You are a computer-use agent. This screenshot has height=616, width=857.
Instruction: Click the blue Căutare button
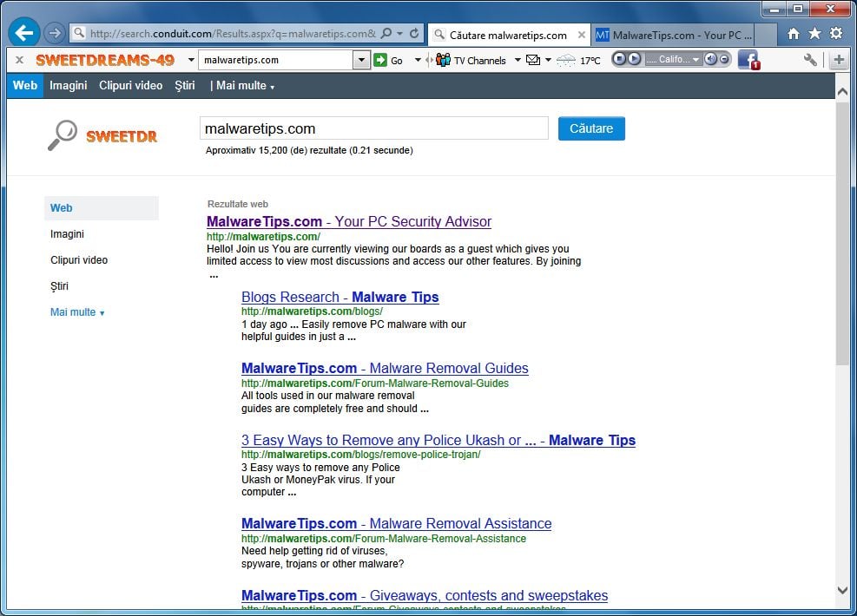coord(591,129)
